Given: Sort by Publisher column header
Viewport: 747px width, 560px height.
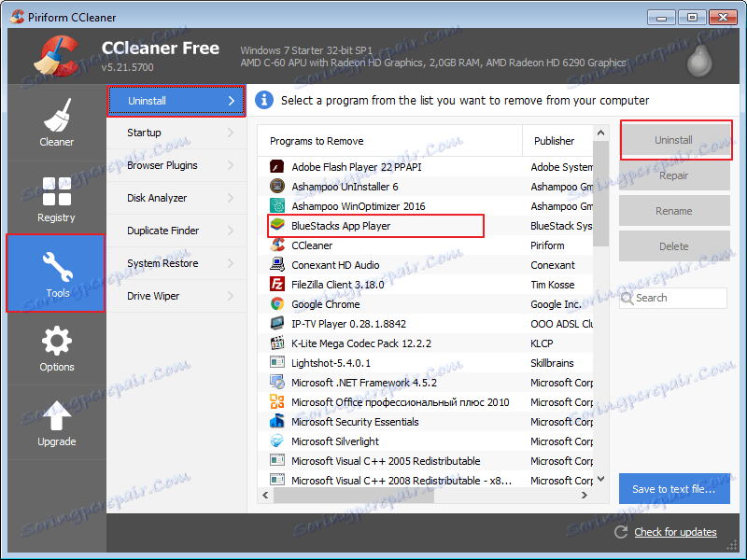Looking at the screenshot, I should pos(557,141).
